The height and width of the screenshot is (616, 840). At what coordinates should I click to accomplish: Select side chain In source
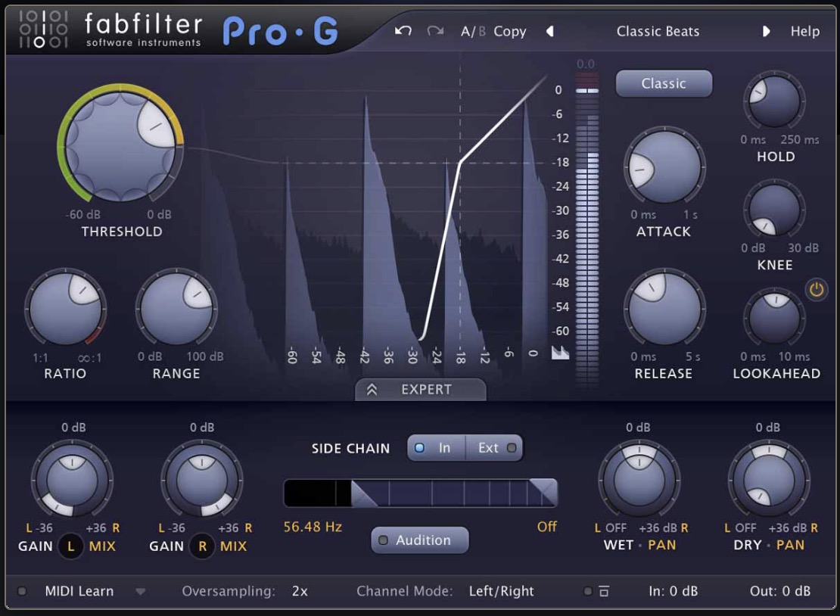pos(436,448)
